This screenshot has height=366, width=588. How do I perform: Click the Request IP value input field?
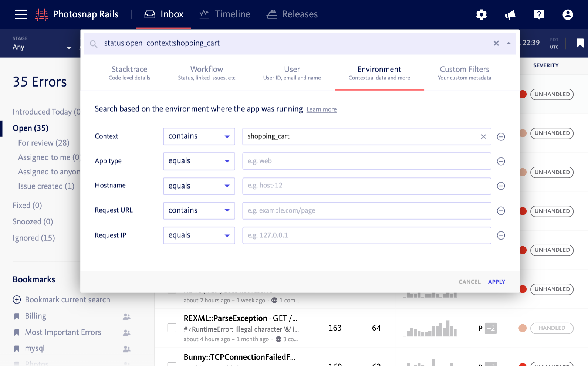[x=366, y=235]
